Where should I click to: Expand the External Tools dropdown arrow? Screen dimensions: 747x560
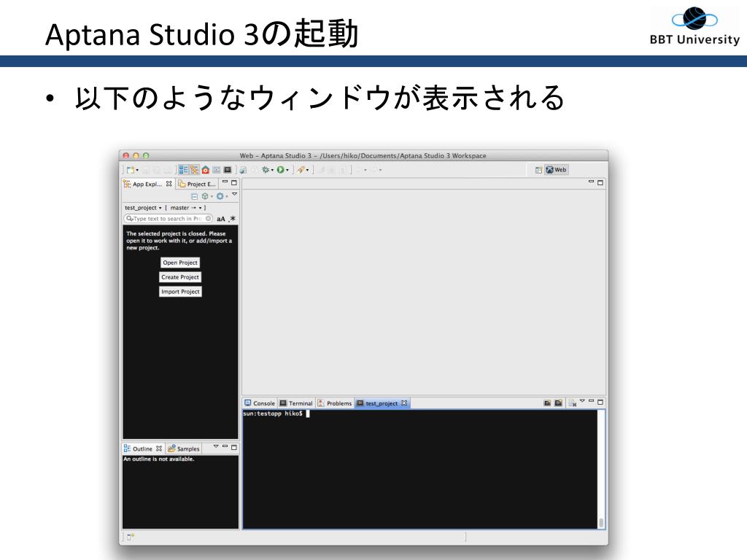point(307,171)
